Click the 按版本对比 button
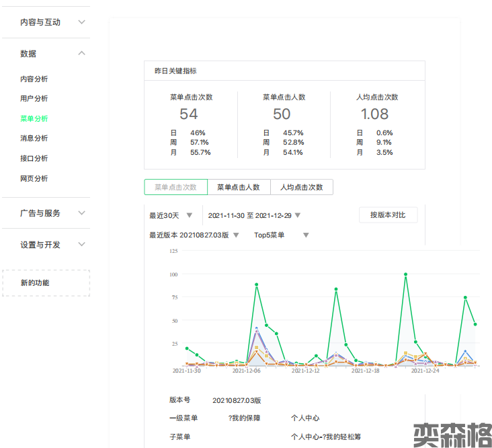The width and height of the screenshot is (492, 448). point(388,215)
